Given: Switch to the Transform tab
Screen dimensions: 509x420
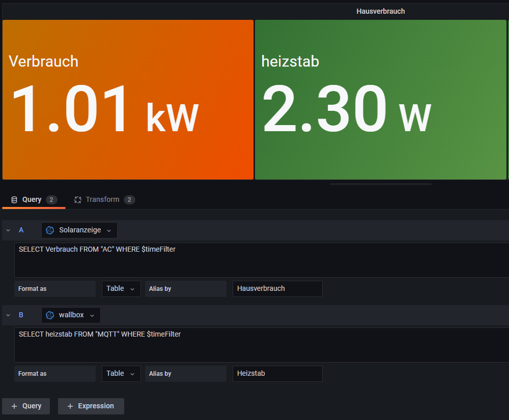Looking at the screenshot, I should tap(102, 200).
